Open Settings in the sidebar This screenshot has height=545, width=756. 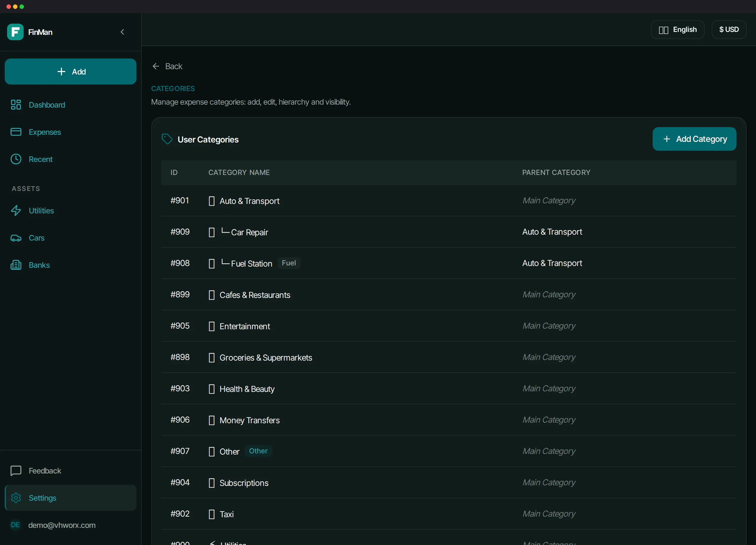tap(70, 498)
